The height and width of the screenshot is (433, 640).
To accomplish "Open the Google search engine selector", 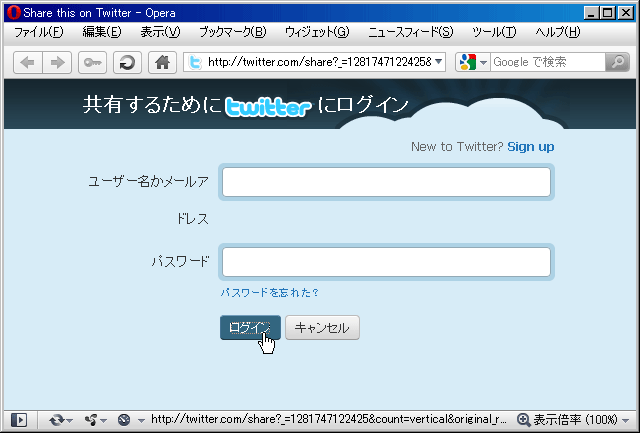I will [472, 63].
